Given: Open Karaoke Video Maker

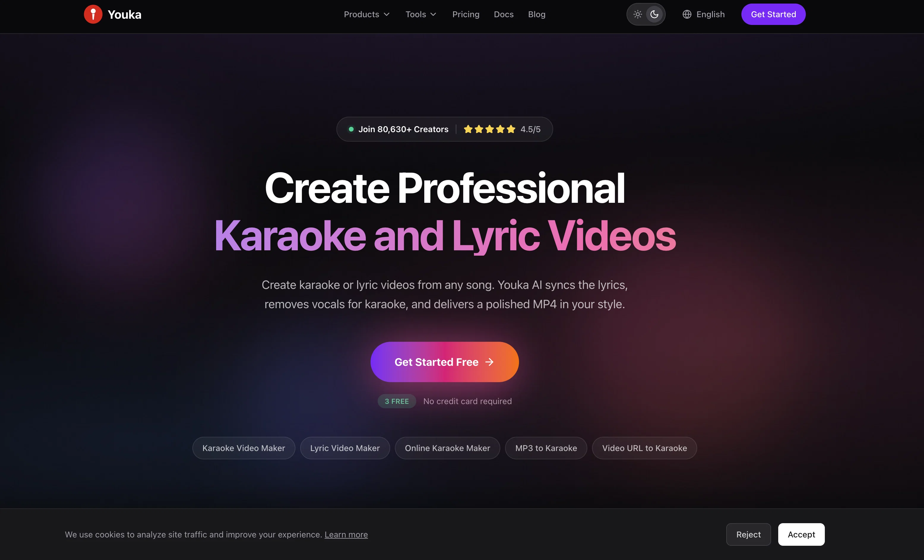Looking at the screenshot, I should click(x=244, y=448).
